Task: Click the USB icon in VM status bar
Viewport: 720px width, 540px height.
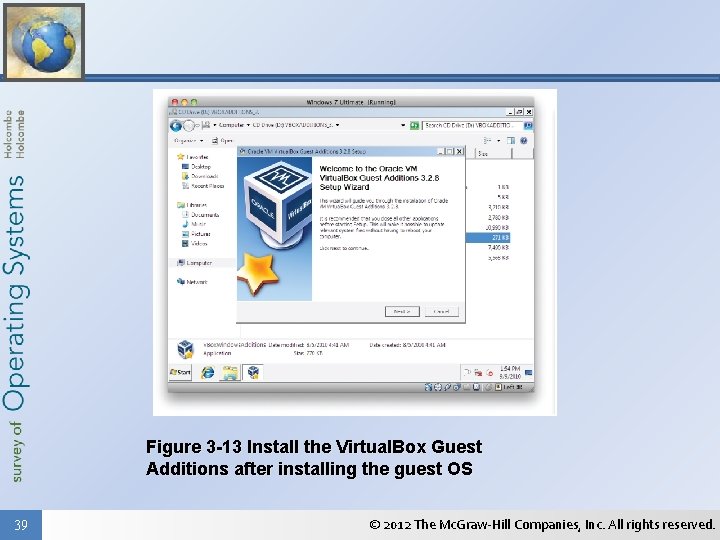Action: [447, 387]
